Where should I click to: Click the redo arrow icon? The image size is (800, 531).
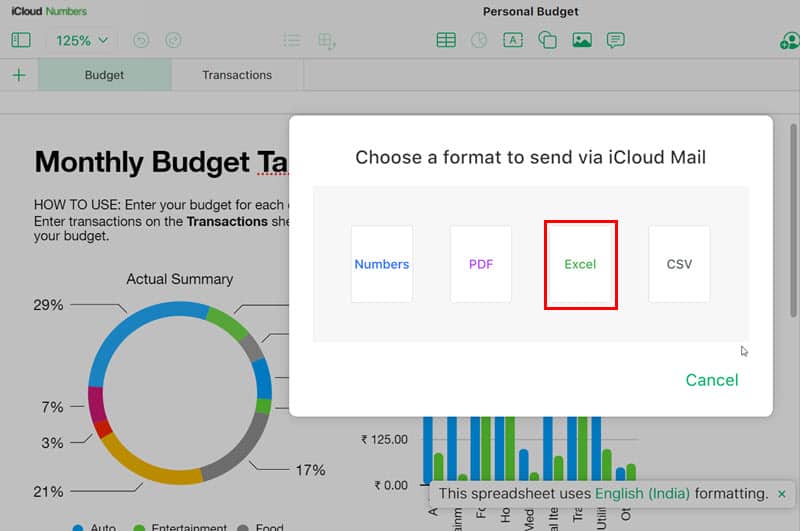click(x=173, y=40)
